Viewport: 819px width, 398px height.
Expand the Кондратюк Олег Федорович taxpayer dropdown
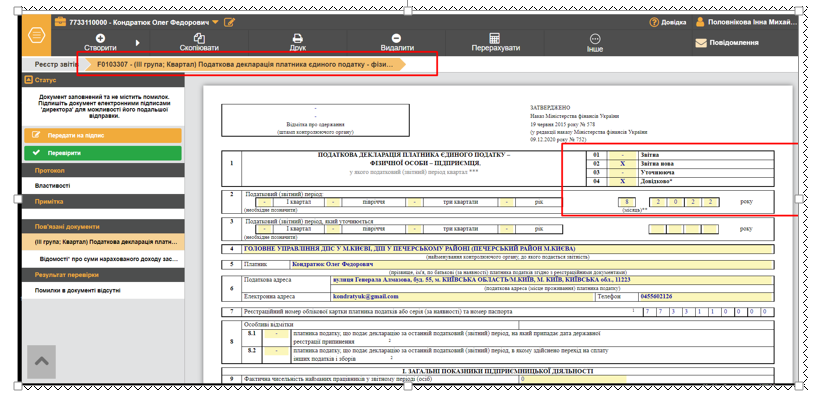(216, 22)
